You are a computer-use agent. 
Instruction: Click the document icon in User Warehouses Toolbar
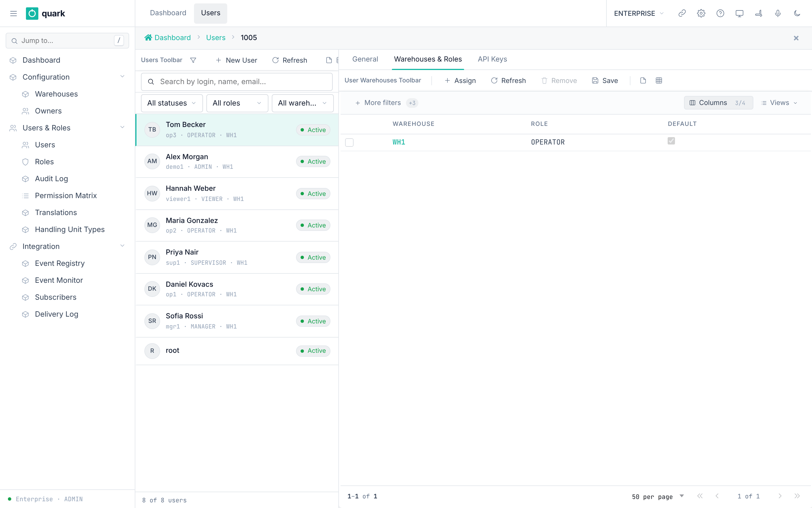(643, 81)
